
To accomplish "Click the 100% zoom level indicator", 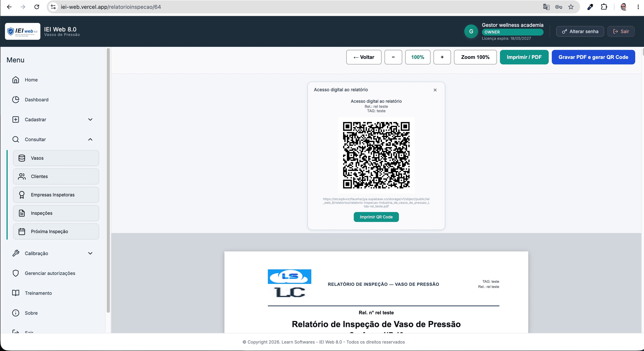I will pos(418,57).
